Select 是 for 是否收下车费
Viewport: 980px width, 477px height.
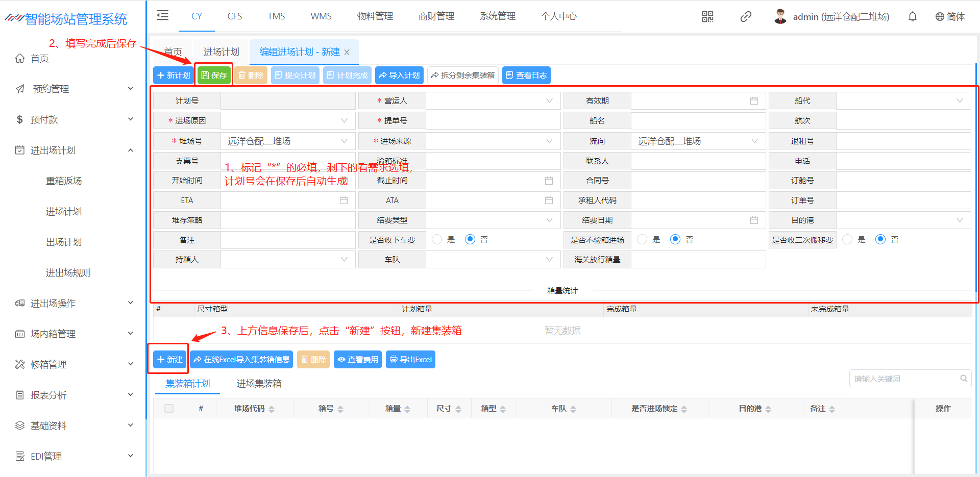point(437,239)
